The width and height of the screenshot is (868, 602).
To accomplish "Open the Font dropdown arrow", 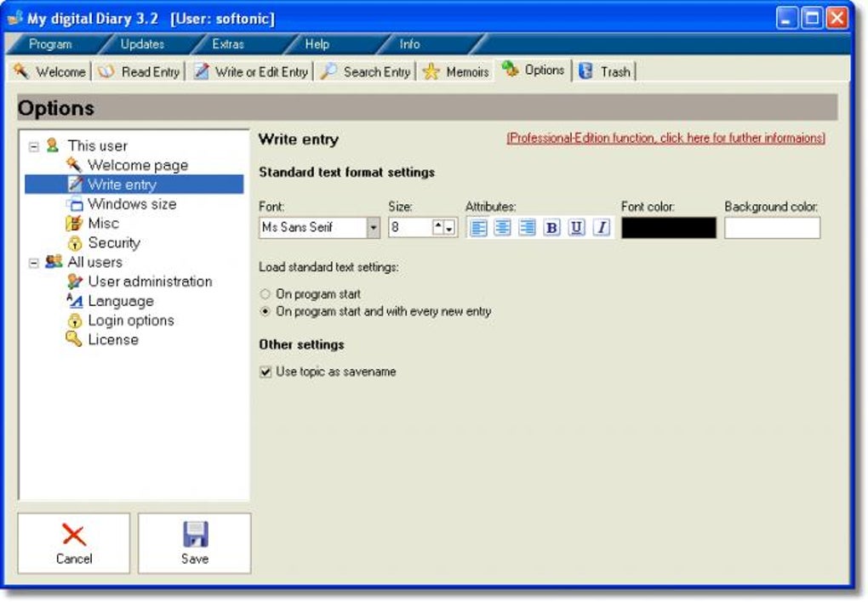I will (374, 227).
